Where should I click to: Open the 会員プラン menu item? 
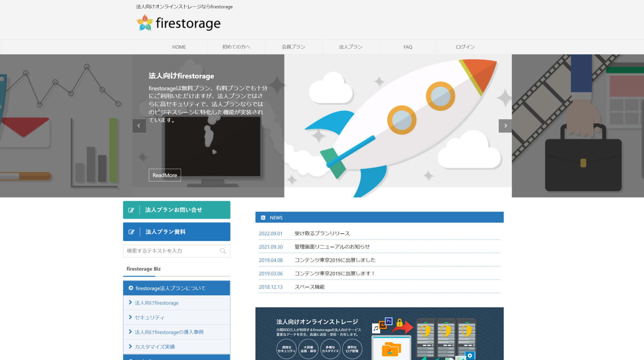coord(293,47)
